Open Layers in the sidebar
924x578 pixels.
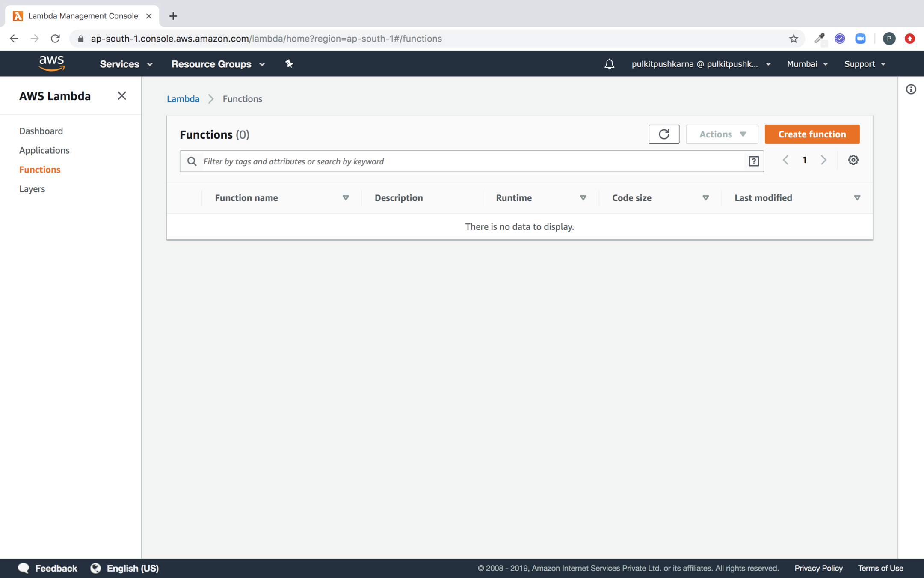coord(32,189)
